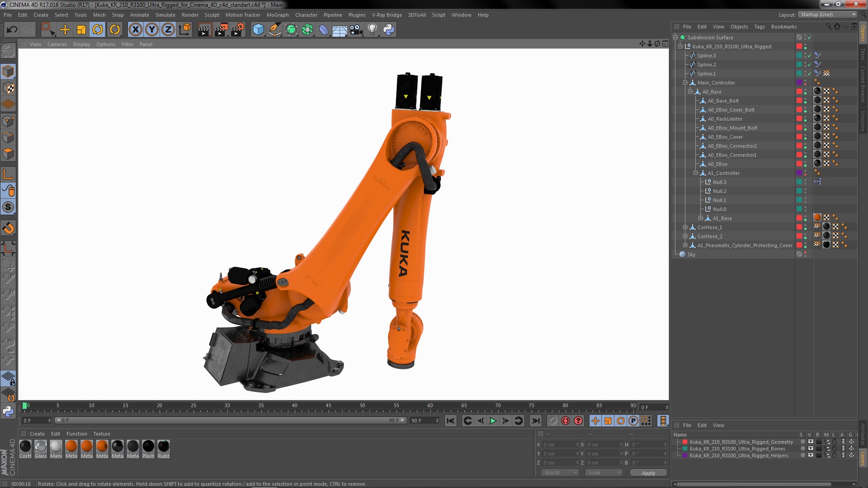Toggle visibility of the Geometry layer
868x488 pixels.
(x=811, y=442)
